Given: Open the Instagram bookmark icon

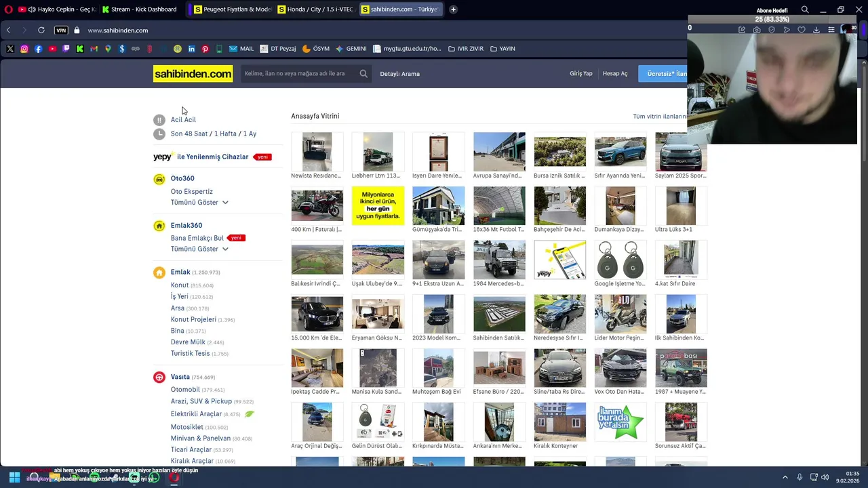Looking at the screenshot, I should pyautogui.click(x=24, y=49).
